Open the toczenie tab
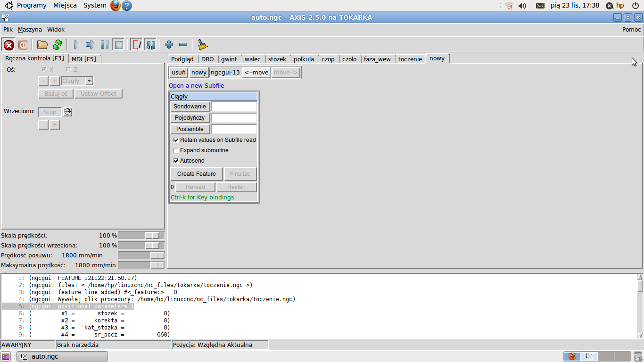 410,59
